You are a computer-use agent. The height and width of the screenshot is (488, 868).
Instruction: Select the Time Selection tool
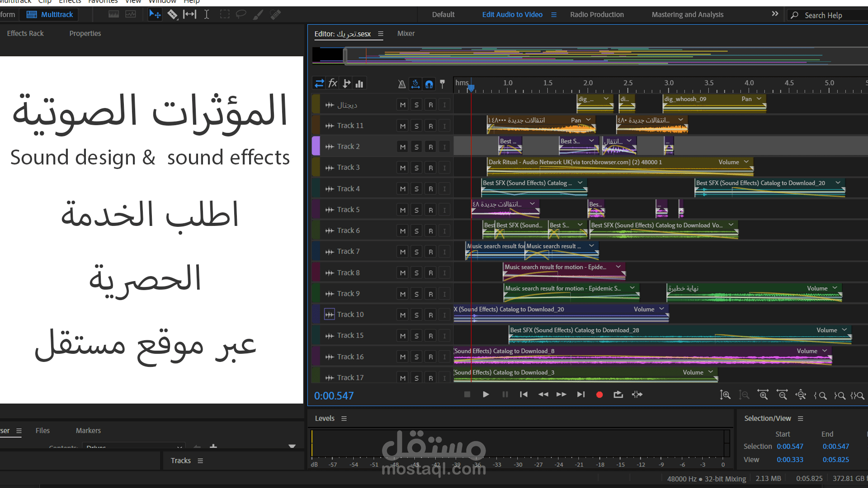pos(207,14)
